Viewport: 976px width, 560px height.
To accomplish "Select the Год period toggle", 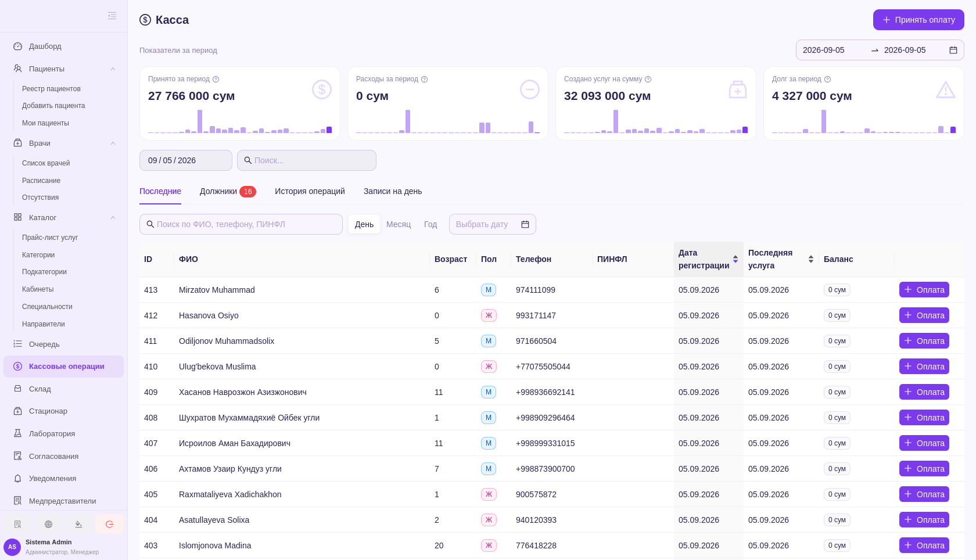I will pos(430,224).
